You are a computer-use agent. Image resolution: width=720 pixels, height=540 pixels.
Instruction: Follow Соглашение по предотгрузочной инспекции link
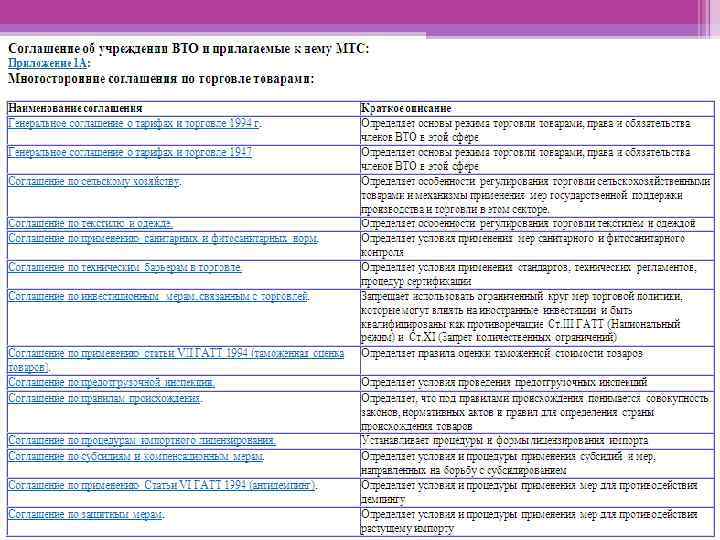click(x=112, y=382)
